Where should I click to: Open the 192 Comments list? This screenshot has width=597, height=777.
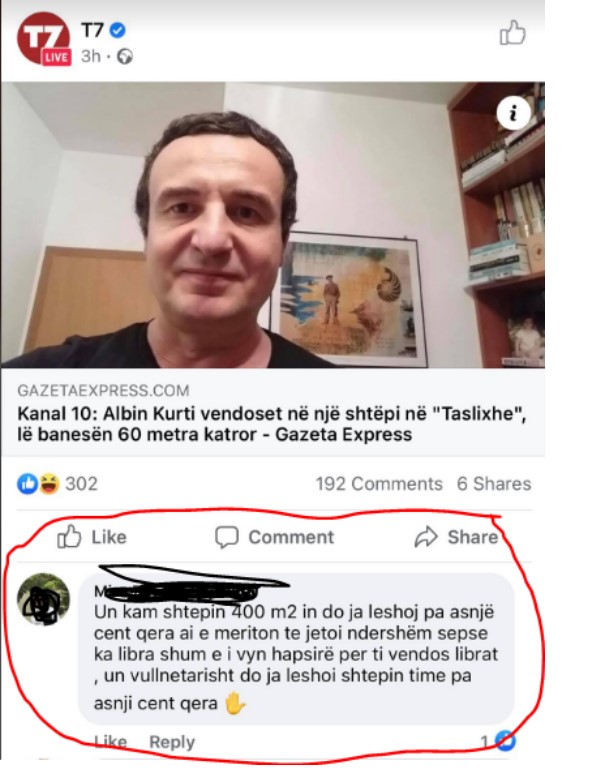[x=379, y=484]
